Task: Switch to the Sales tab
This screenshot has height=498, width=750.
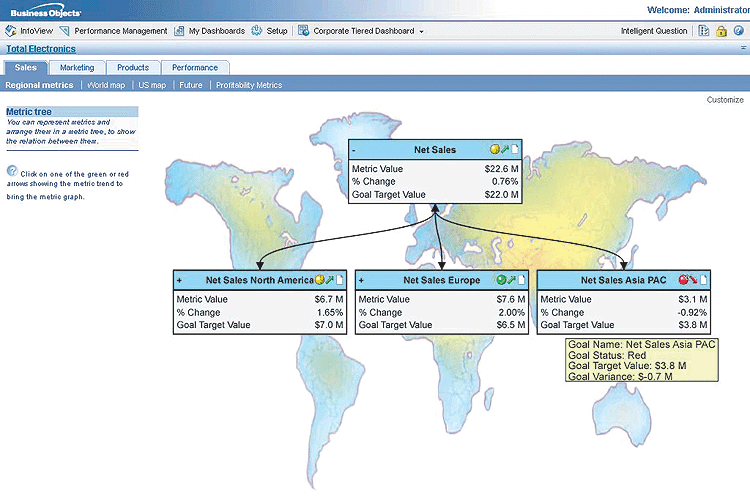Action: tap(26, 67)
